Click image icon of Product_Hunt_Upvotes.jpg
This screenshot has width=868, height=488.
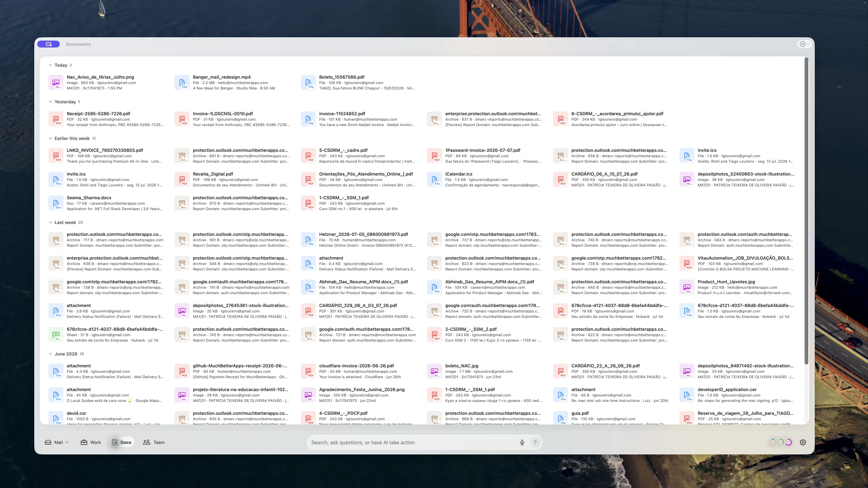point(687,287)
